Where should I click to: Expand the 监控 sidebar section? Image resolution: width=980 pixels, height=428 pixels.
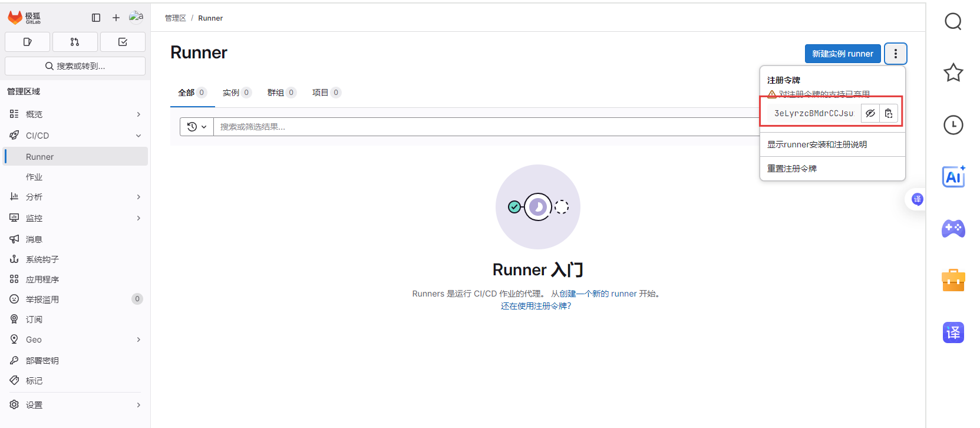click(75, 218)
